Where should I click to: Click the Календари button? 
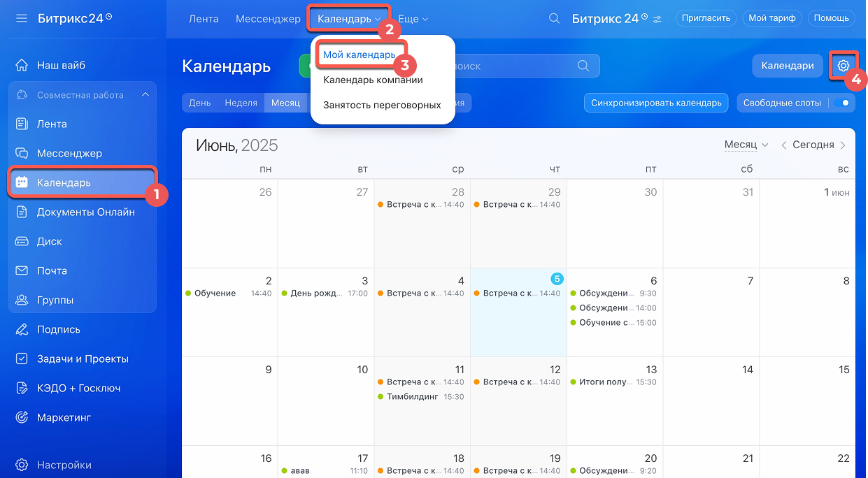[x=788, y=66]
